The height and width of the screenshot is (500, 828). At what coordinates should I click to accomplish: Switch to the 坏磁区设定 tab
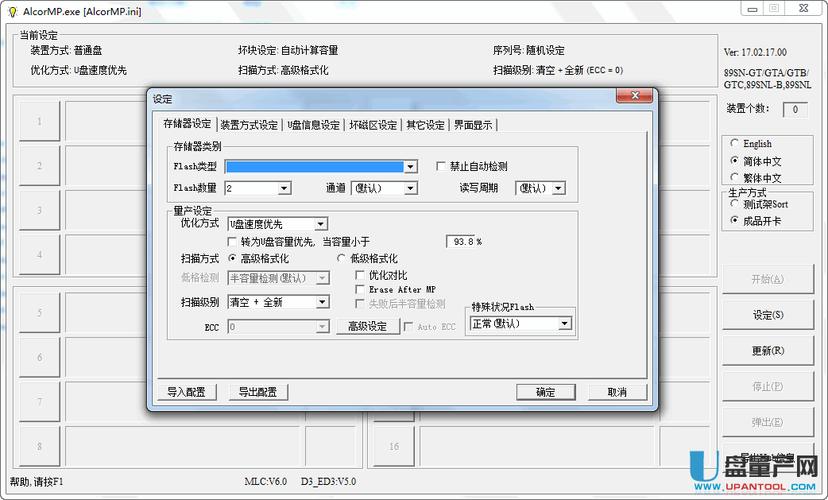click(x=373, y=125)
